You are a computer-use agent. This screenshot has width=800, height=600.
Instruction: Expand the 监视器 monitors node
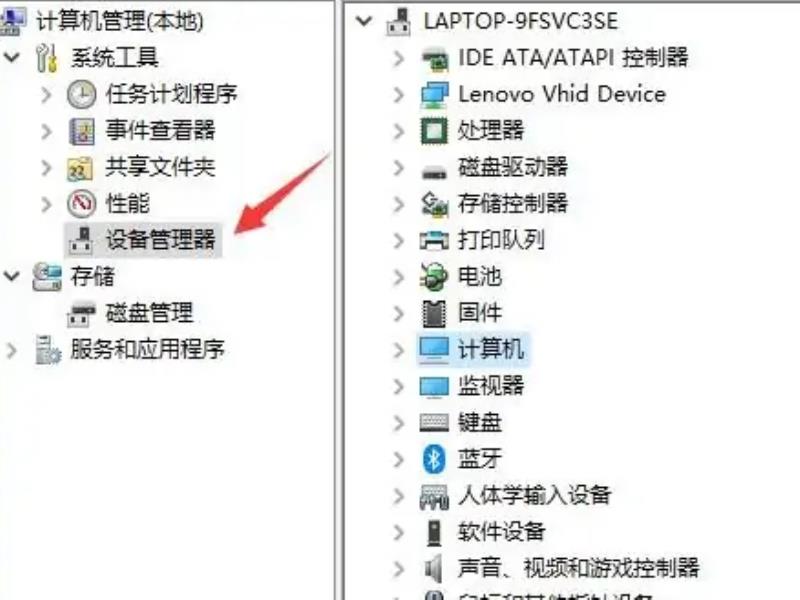point(398,386)
